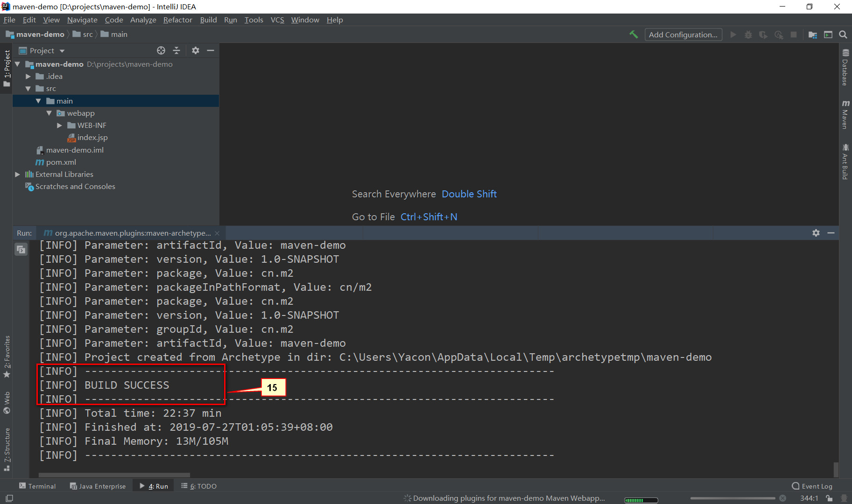Toggle the Database side panel

845,67
